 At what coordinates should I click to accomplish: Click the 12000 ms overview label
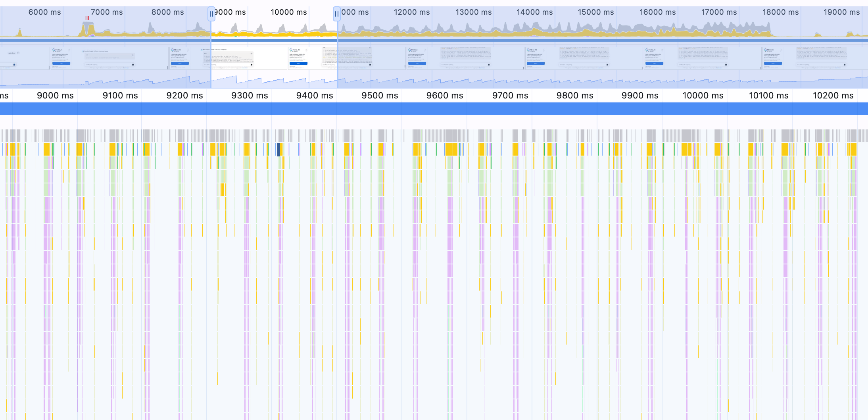coord(412,12)
